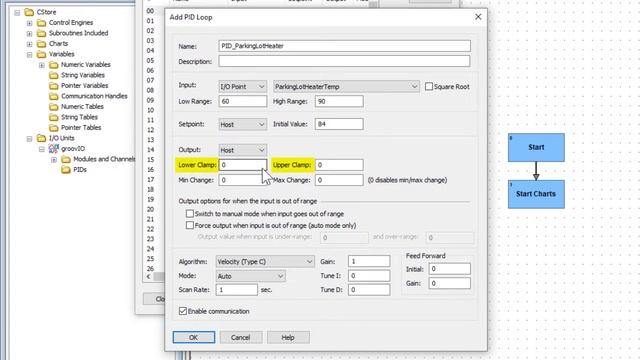This screenshot has width=640, height=360.
Task: Collapse the Variables tree node
Action: coord(29,55)
